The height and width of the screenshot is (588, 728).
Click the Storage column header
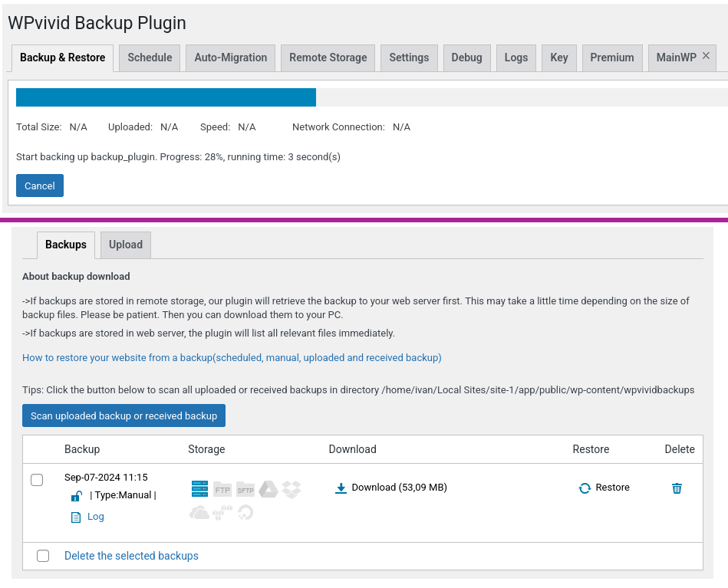click(206, 449)
